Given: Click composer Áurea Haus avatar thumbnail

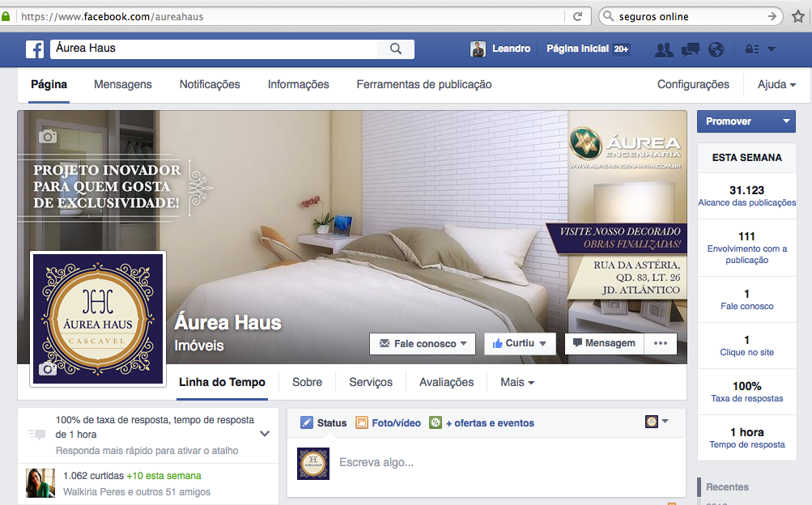Looking at the screenshot, I should click(x=313, y=463).
